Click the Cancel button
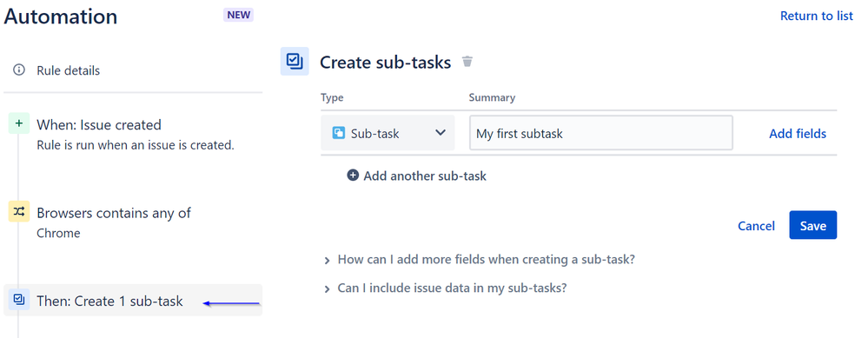868x338 pixels. coord(756,226)
